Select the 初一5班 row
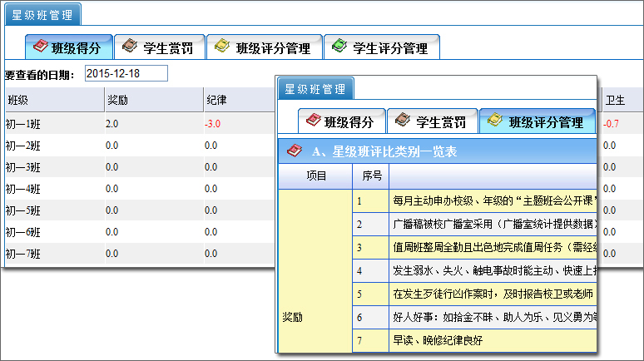The width and height of the screenshot is (644, 361). pos(23,210)
